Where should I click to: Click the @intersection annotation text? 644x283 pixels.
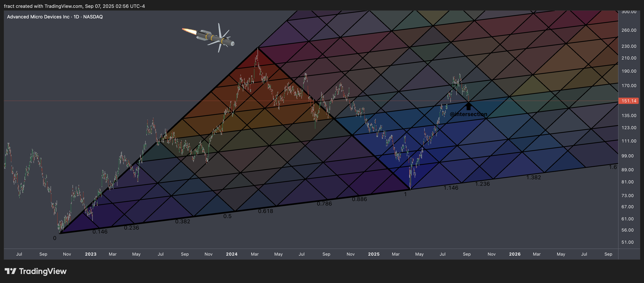[x=468, y=114]
